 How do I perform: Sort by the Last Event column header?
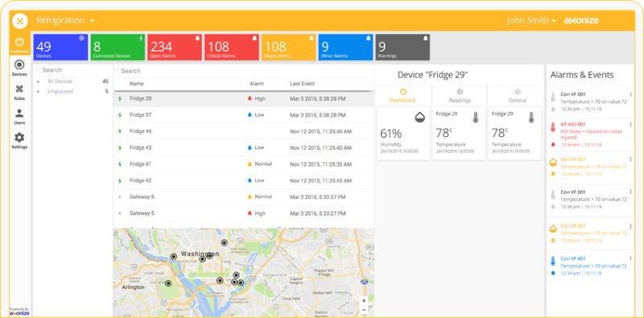pos(303,84)
